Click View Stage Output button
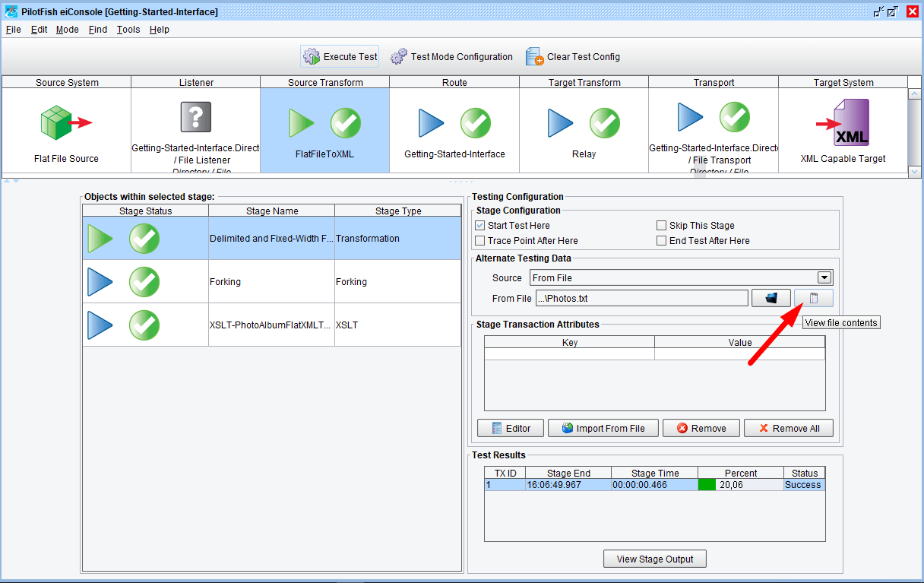 655,559
